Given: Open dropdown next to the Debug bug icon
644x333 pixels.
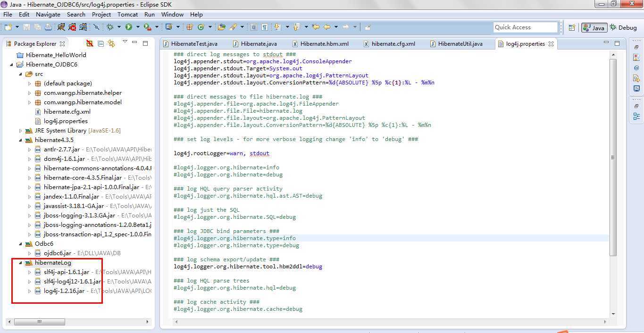Looking at the screenshot, I should click(119, 27).
